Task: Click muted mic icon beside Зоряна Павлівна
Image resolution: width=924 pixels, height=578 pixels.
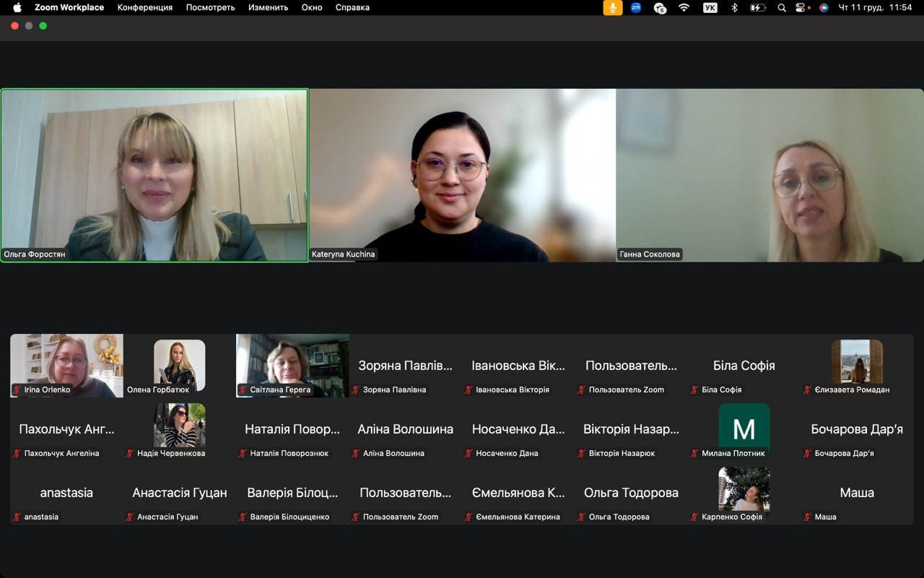Action: [x=356, y=390]
